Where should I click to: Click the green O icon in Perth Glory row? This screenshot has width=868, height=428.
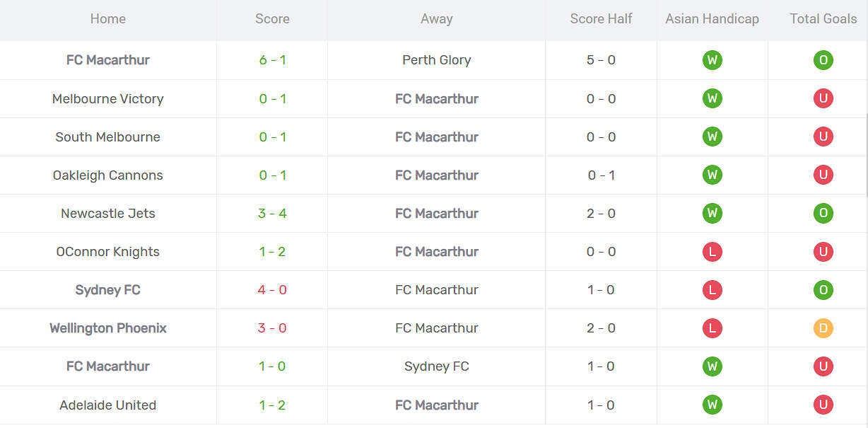823,60
